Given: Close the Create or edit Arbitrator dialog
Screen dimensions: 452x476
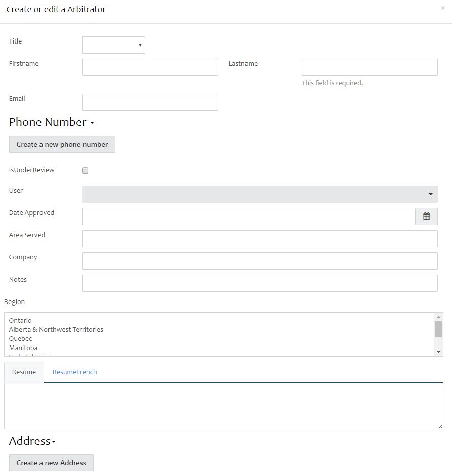Looking at the screenshot, I should pos(443,8).
